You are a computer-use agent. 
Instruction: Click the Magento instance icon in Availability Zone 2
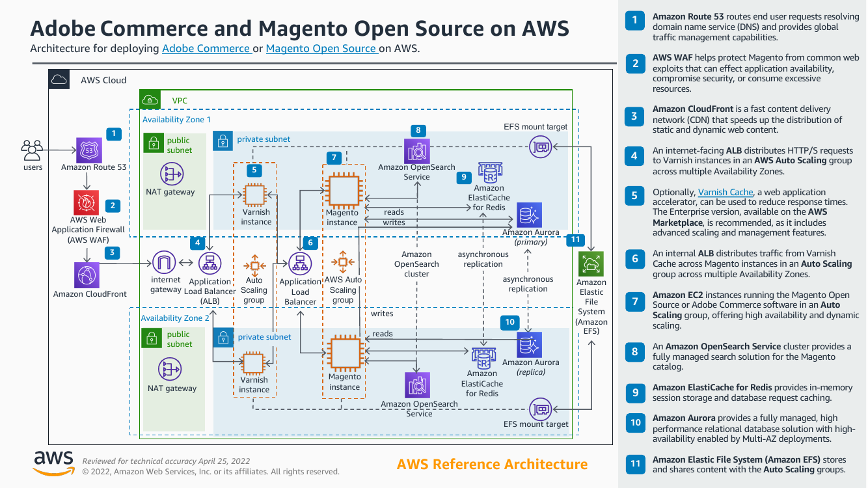point(345,353)
